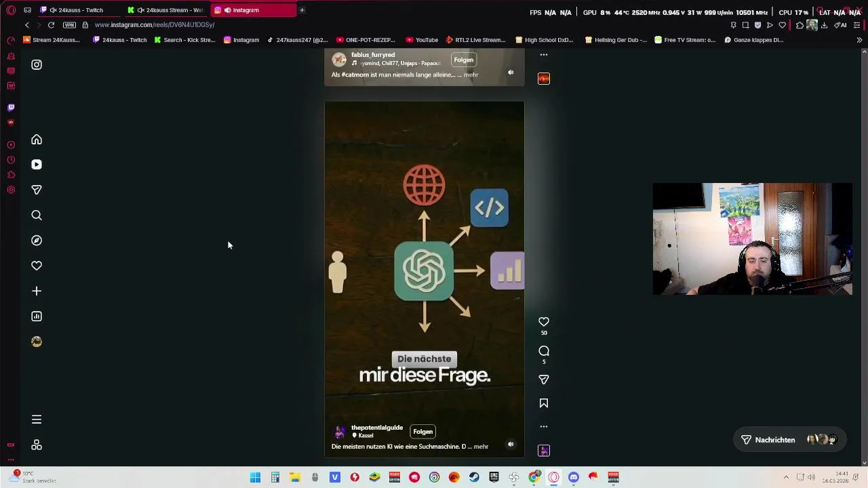The image size is (868, 488).
Task: Share the reel via paper plane
Action: (x=544, y=380)
